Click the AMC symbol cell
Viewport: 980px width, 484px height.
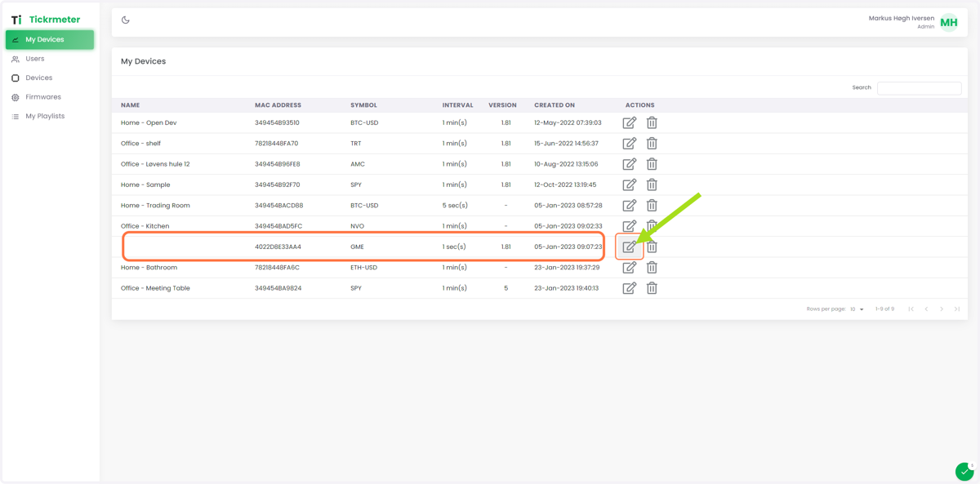(358, 164)
